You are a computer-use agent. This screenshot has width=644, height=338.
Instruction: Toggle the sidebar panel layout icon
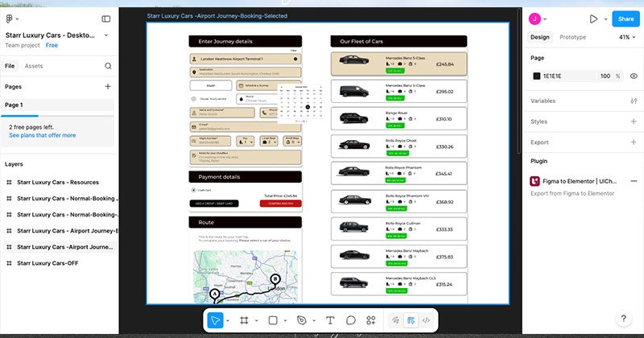(x=106, y=19)
